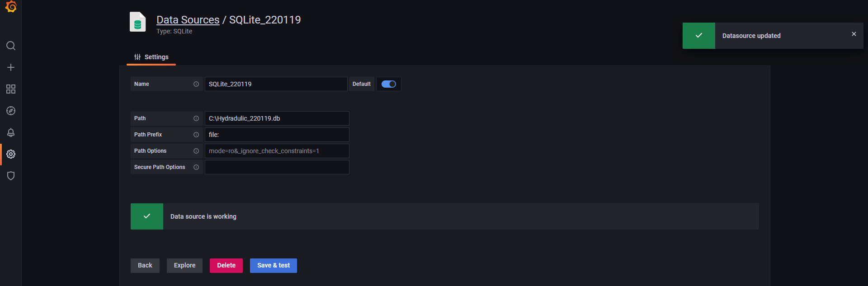Show the info icon for Path Prefix

196,135
